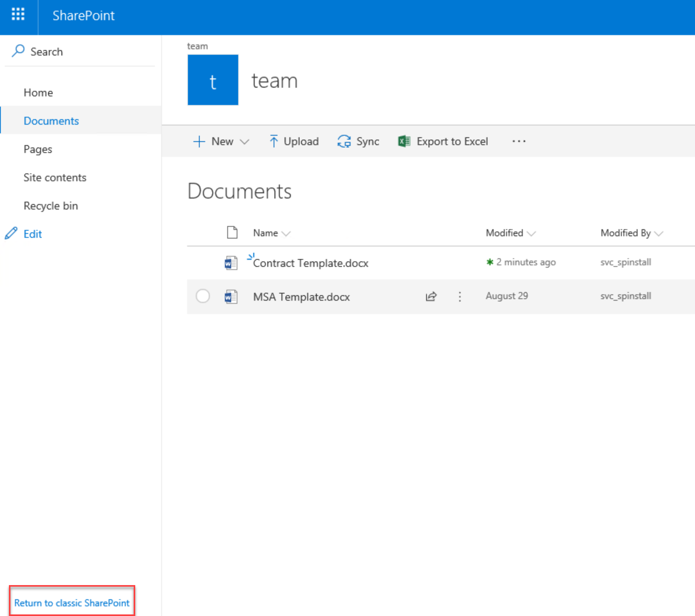Open the Name column sort dropdown
This screenshot has width=695, height=616.
[286, 234]
